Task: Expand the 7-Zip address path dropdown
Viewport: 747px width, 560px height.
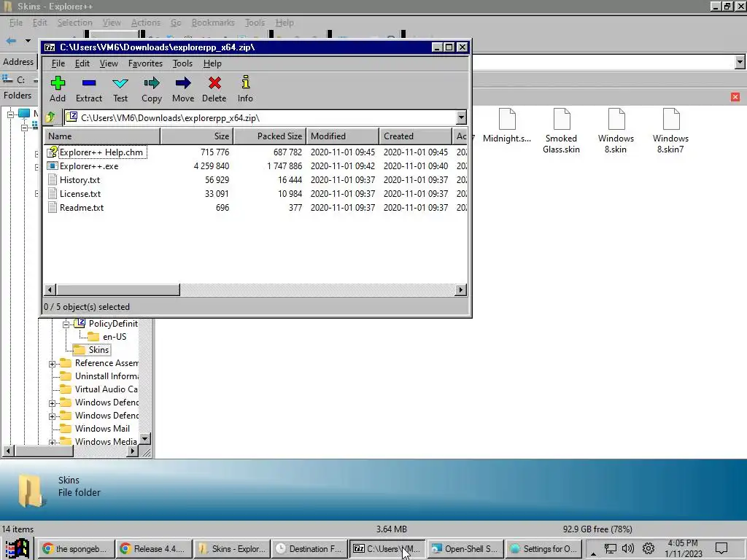Action: pyautogui.click(x=461, y=117)
